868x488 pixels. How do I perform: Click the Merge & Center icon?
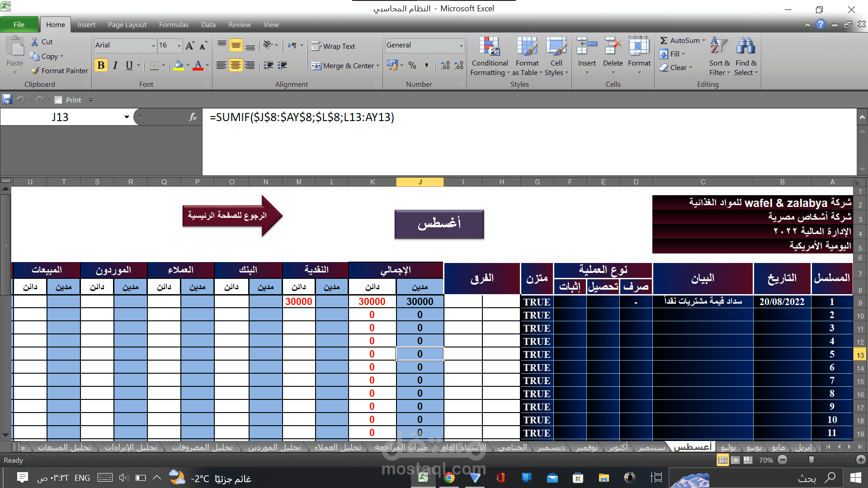coord(316,66)
